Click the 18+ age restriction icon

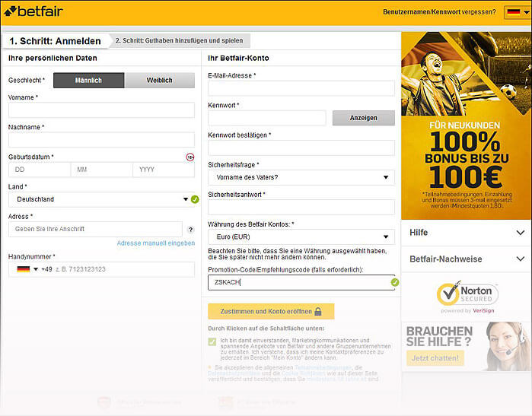click(190, 157)
